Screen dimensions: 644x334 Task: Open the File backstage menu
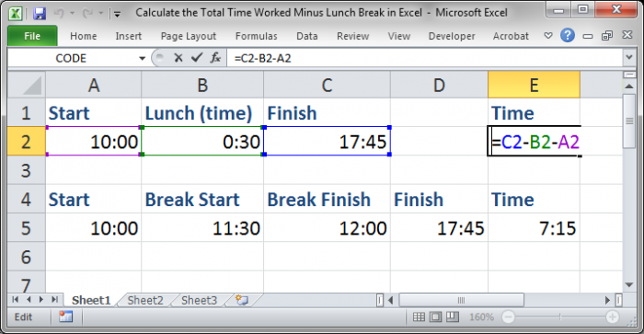pyautogui.click(x=32, y=36)
